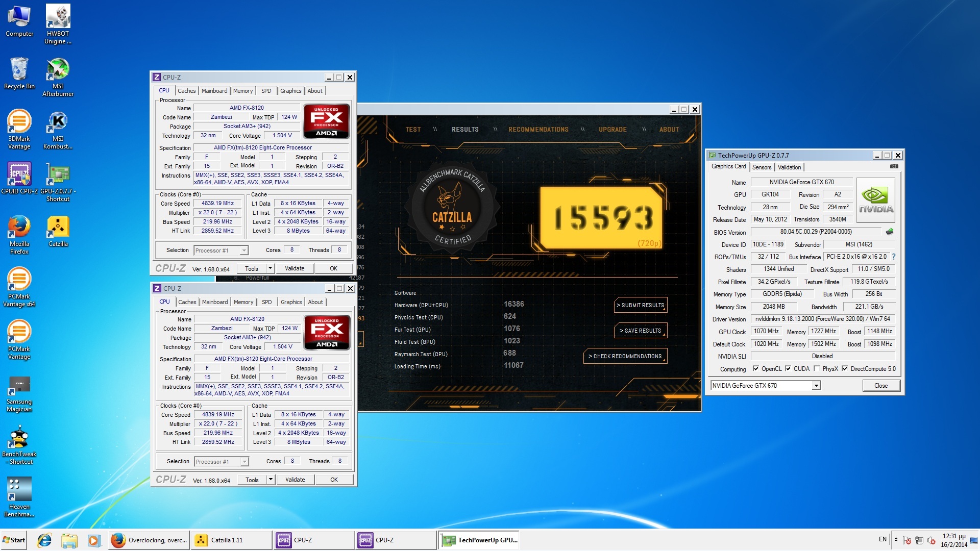Open Windows Media Player taskbar icon
Screen dimensions: 980x551
pos(93,540)
